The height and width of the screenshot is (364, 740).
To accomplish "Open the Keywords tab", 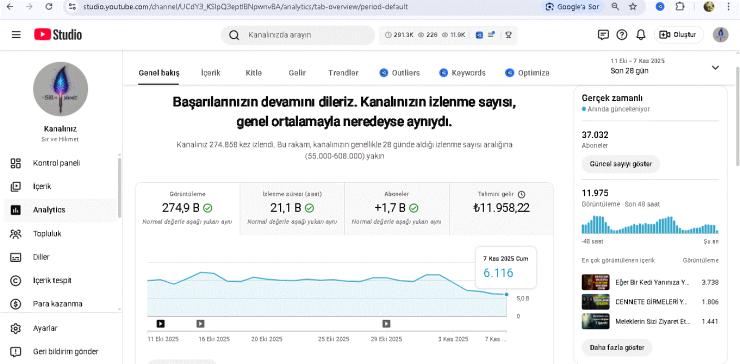I will click(x=462, y=73).
